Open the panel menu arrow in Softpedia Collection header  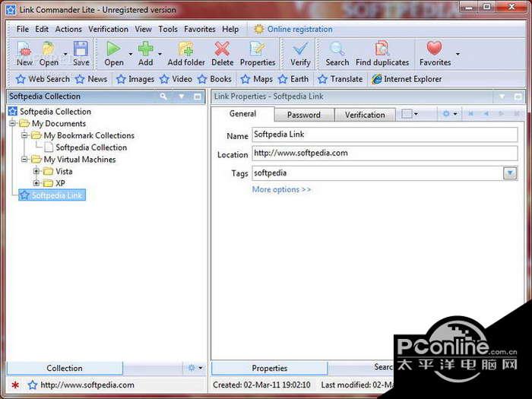(x=182, y=97)
